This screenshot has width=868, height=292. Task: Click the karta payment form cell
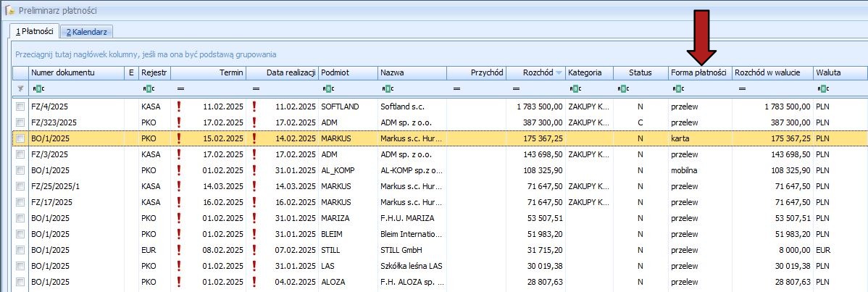[x=700, y=138]
